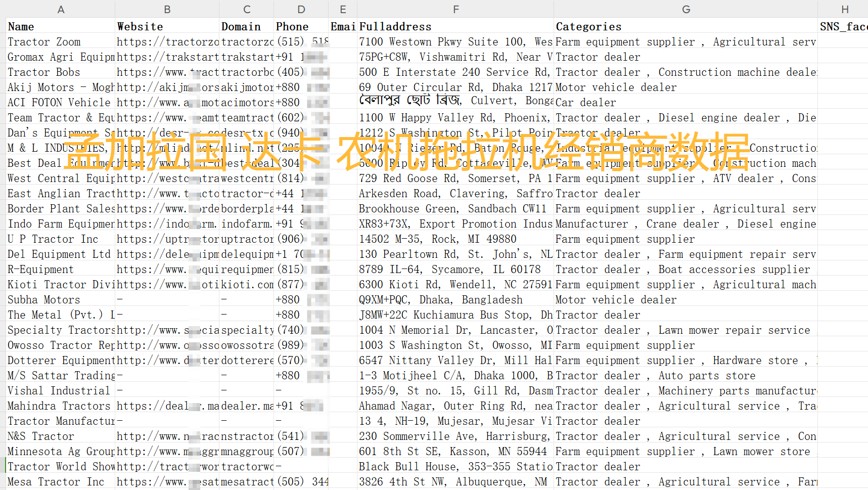Select the 'Team Tractor' name cell
The width and height of the screenshot is (868, 490).
point(61,117)
